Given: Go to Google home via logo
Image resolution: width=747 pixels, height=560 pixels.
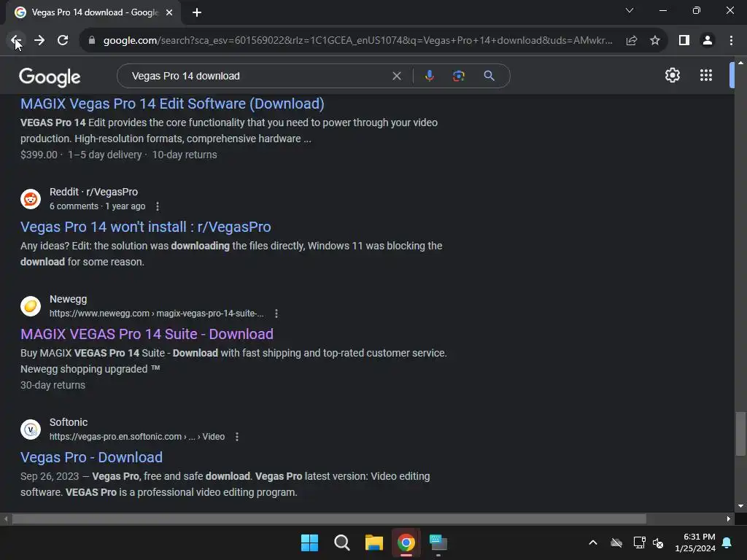Looking at the screenshot, I should [x=50, y=77].
